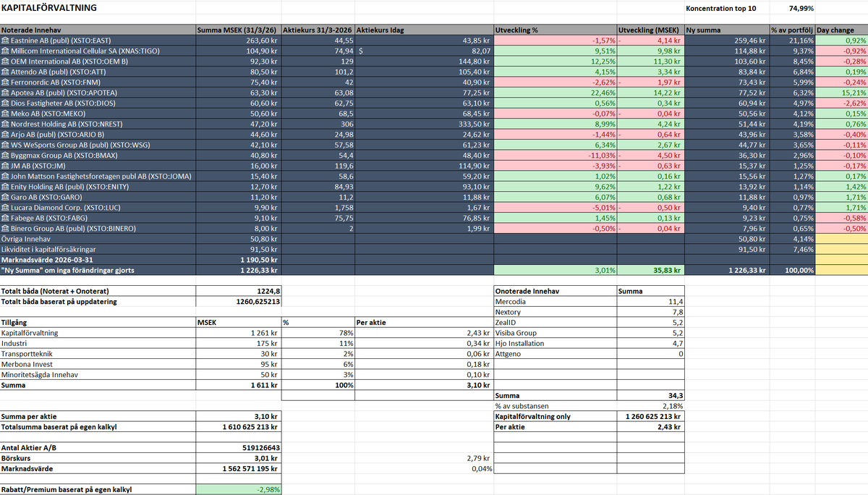This screenshot has height=495, width=868.
Task: Select the 'Koncentration top 10' label cell
Action: coord(727,9)
